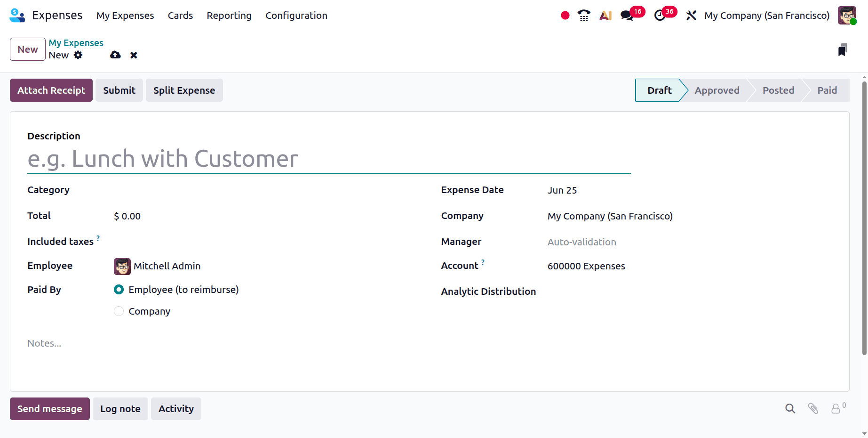Screen dimensions: 868x438
Task: Click the Draft status stage
Action: 659,90
